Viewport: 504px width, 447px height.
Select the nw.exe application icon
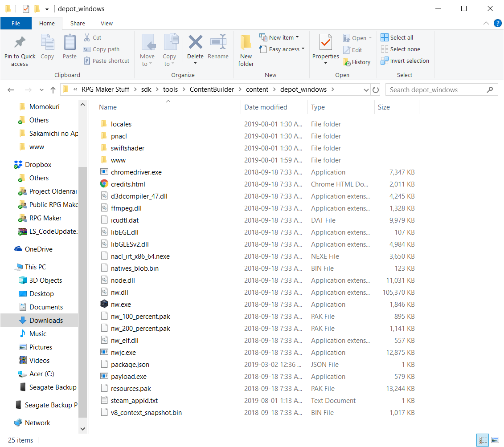pos(104,304)
